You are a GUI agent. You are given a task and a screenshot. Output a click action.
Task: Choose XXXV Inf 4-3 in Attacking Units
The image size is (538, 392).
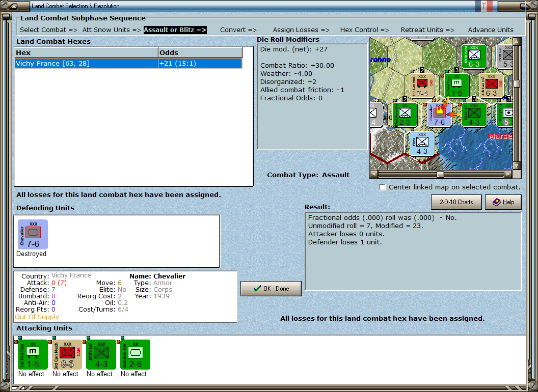tap(101, 355)
